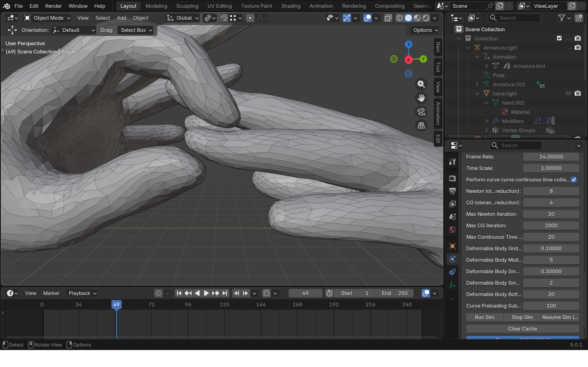The width and height of the screenshot is (588, 367).
Task: Uncheck the Collection exclude checkbox
Action: click(559, 38)
